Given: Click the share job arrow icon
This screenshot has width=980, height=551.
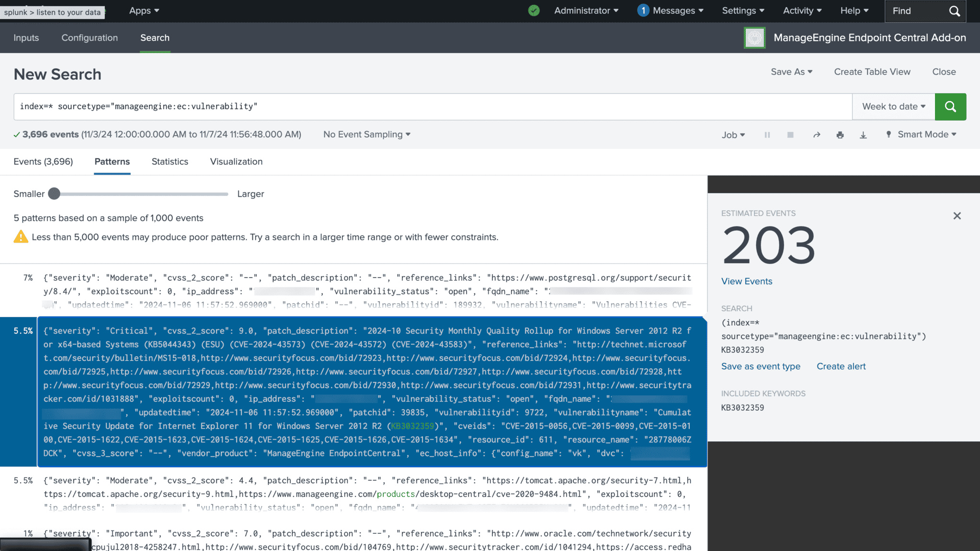Looking at the screenshot, I should 817,135.
